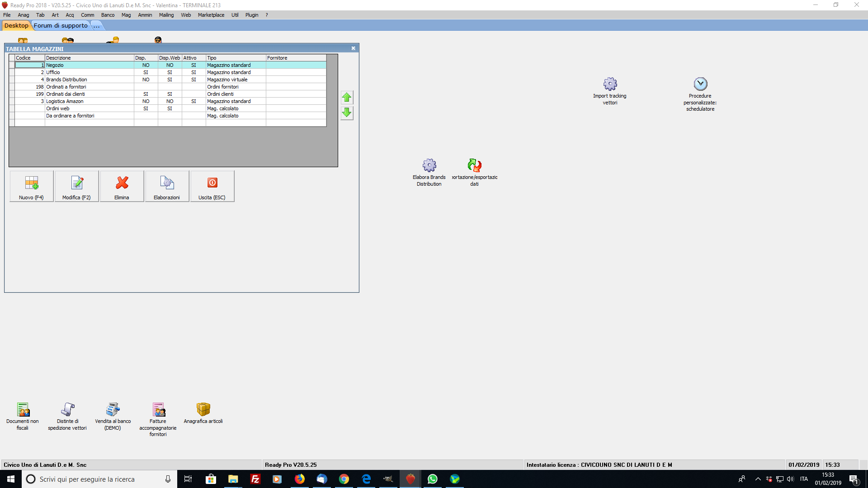The image size is (868, 488).
Task: Open the Ammin menu
Action: tap(145, 15)
